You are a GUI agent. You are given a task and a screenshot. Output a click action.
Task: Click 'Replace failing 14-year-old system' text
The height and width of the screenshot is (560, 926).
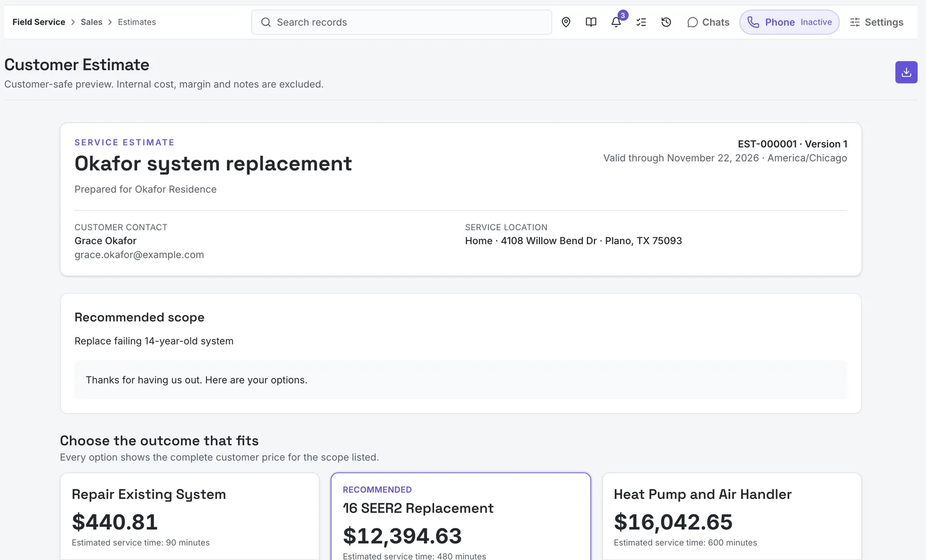(x=154, y=341)
